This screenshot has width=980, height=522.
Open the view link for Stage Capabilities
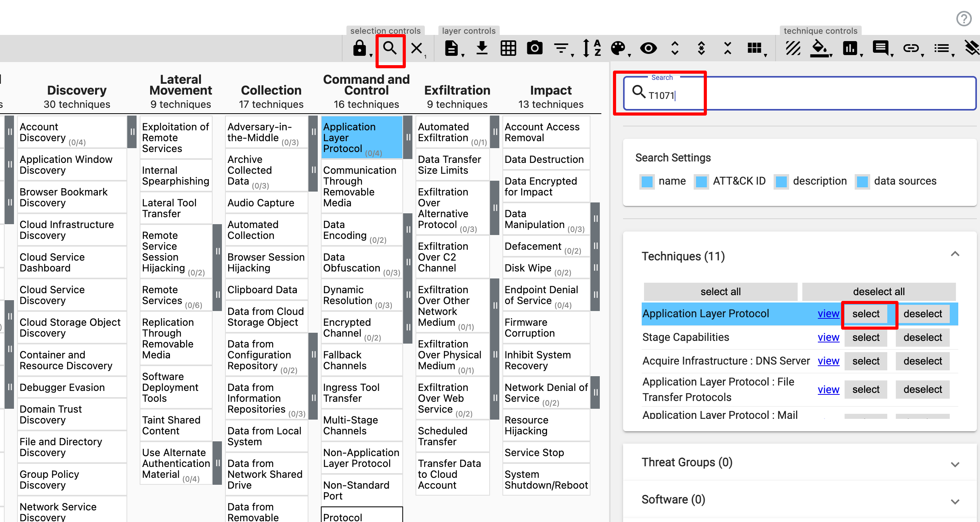pos(828,337)
